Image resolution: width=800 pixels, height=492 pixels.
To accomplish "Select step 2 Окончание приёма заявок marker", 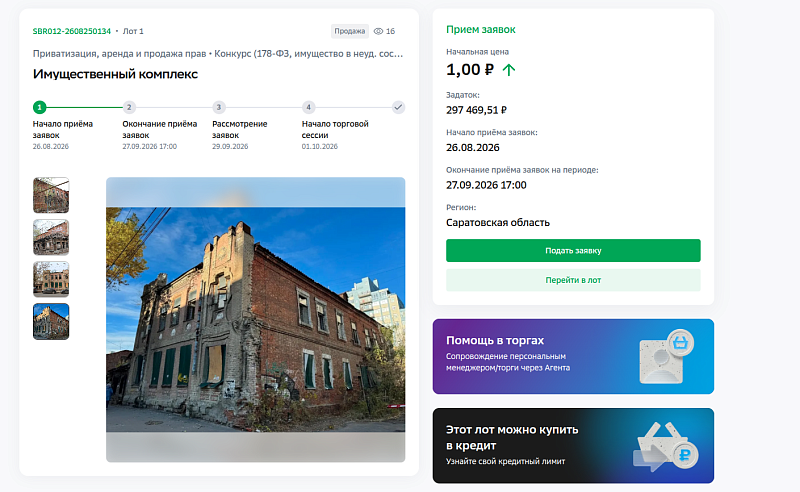I will (129, 107).
